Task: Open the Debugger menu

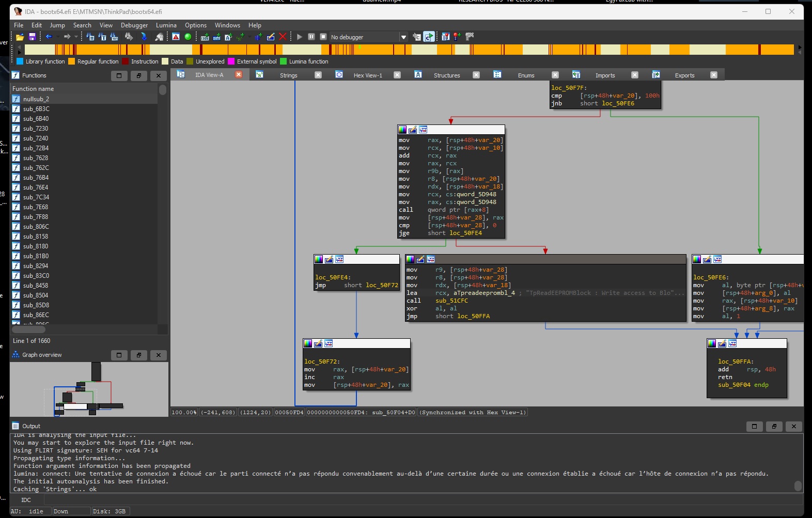Action: tap(134, 25)
